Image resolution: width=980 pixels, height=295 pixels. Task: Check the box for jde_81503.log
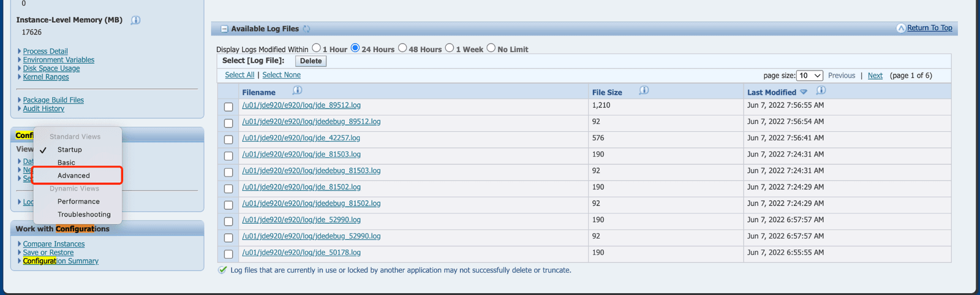tap(228, 156)
